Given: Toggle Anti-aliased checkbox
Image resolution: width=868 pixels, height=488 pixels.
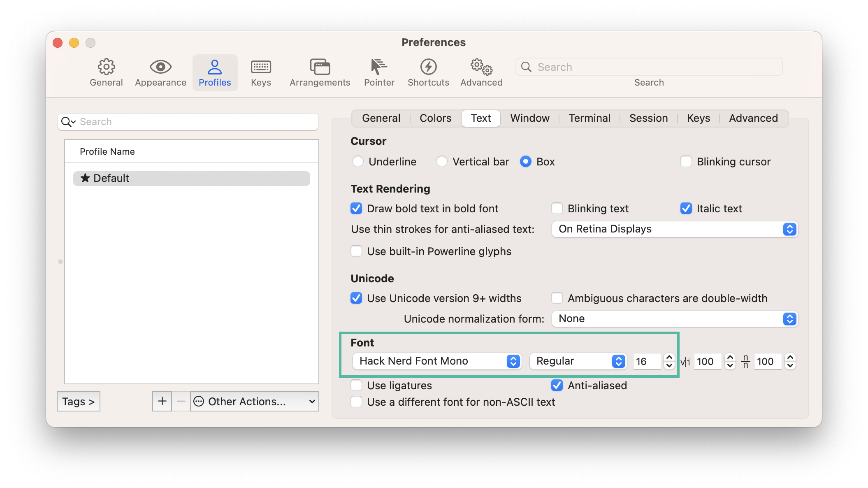Looking at the screenshot, I should point(557,386).
